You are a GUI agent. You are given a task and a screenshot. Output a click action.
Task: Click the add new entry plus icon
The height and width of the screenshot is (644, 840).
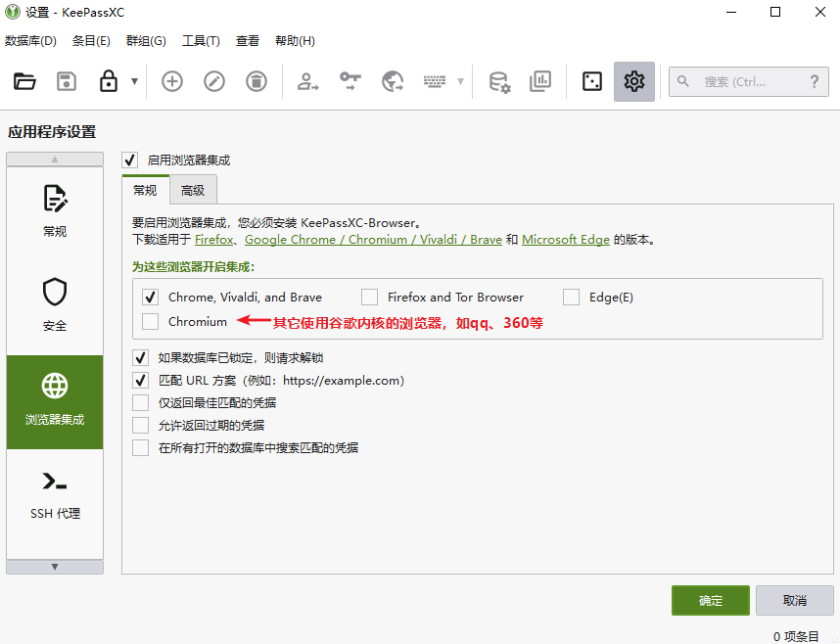(x=172, y=81)
